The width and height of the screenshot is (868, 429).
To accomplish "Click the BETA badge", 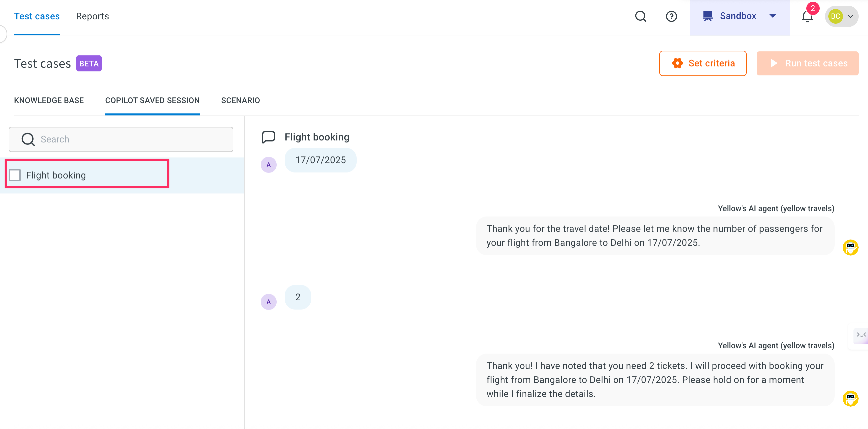I will pos(89,63).
